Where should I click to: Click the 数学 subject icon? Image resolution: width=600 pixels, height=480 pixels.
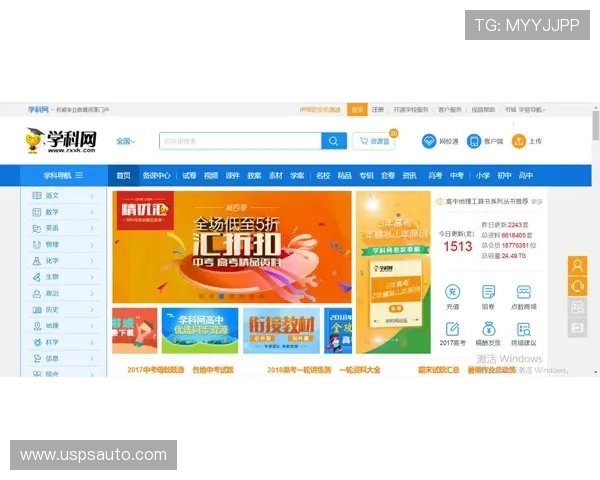point(37,212)
